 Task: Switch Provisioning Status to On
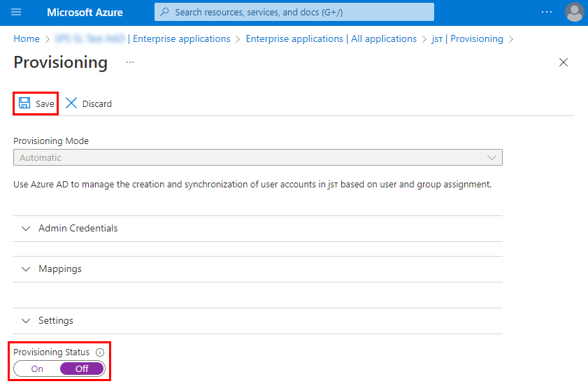pyautogui.click(x=37, y=369)
